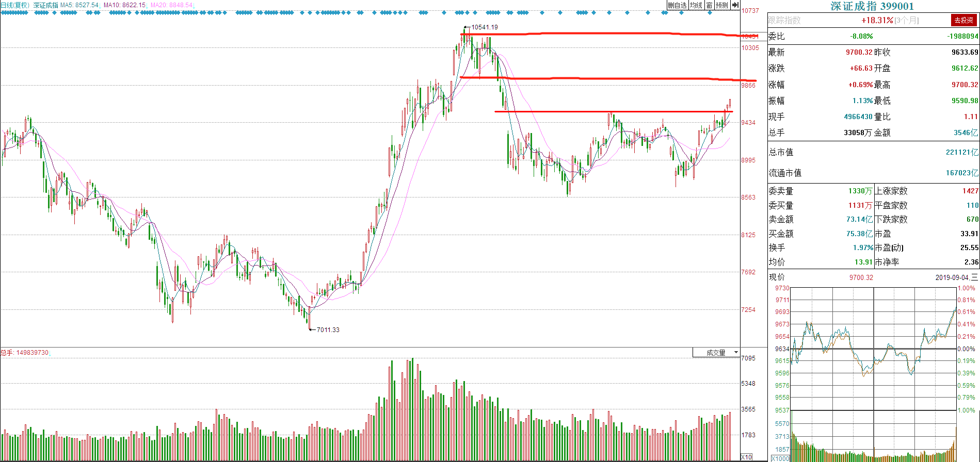Click the arrow icon beside 预测

pos(735,5)
